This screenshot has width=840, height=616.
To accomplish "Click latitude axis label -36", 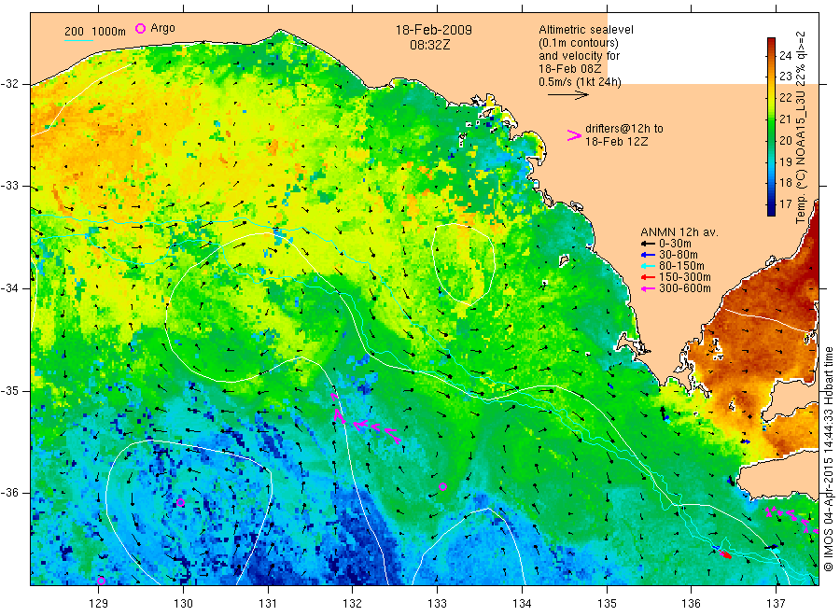I will (x=9, y=493).
